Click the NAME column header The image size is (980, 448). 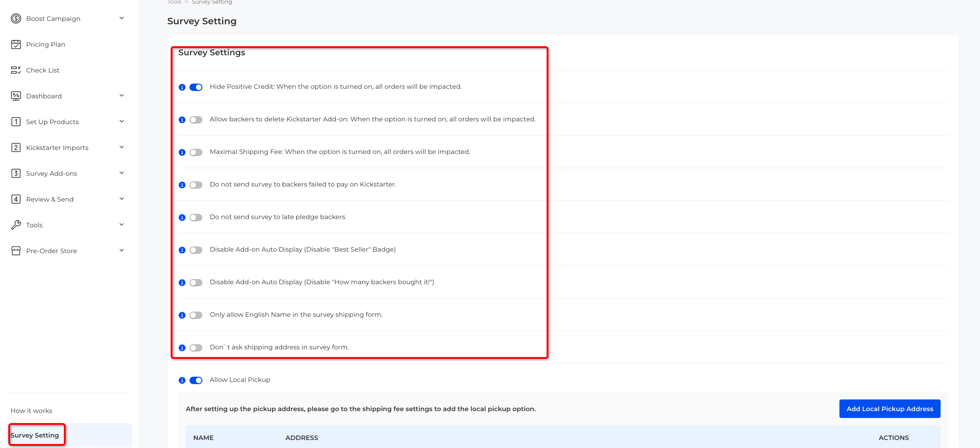coord(203,438)
